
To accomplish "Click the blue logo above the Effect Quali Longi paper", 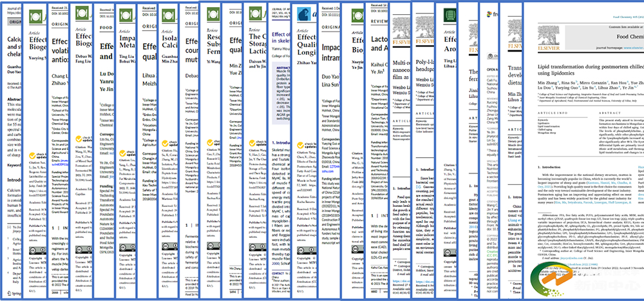I will tap(304, 13).
